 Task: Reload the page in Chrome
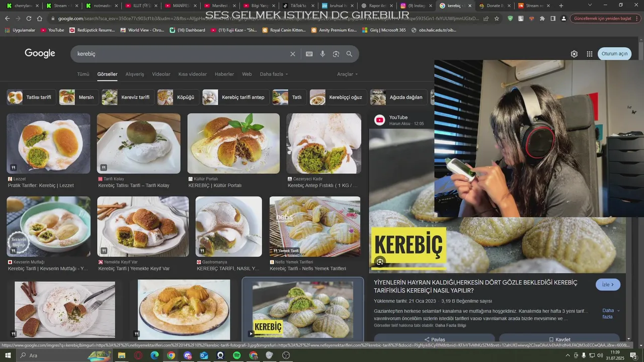coord(29,18)
